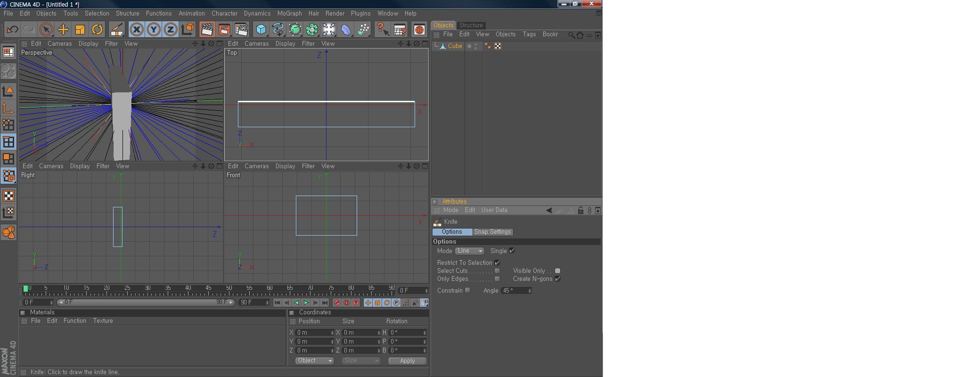Image resolution: width=980 pixels, height=377 pixels.
Task: Toggle Cube editor visibility dot
Action: [x=476, y=45]
